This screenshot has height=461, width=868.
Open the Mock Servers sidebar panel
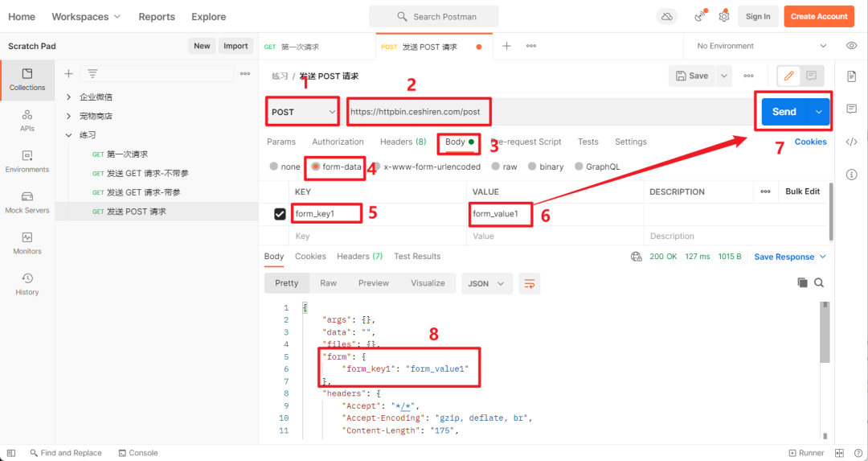27,203
